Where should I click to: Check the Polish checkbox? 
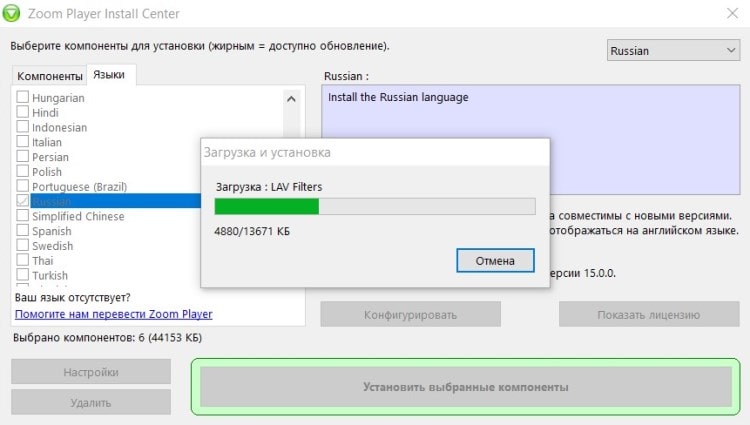click(x=22, y=171)
